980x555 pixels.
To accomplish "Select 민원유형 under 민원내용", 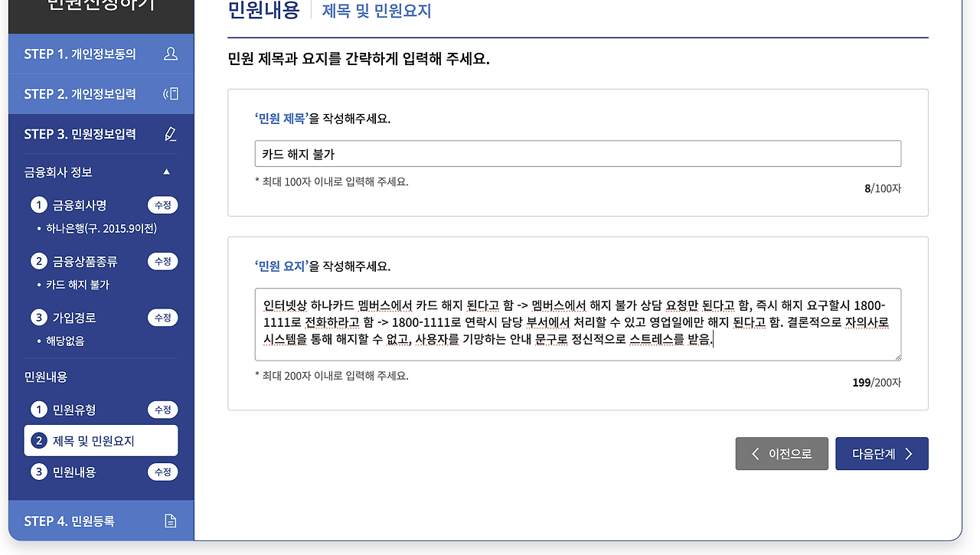I will point(73,410).
